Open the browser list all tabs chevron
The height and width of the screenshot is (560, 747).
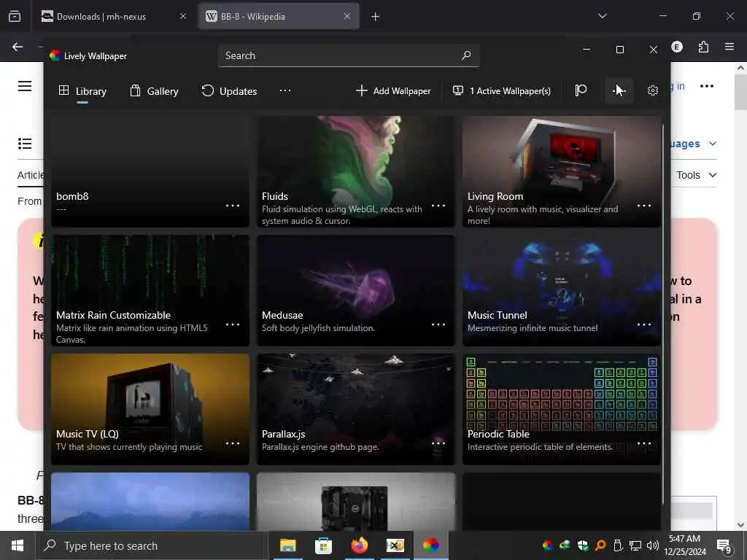(x=603, y=16)
